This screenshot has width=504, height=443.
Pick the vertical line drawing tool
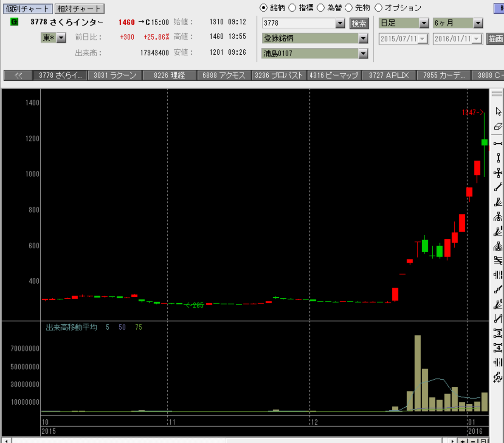point(498,158)
